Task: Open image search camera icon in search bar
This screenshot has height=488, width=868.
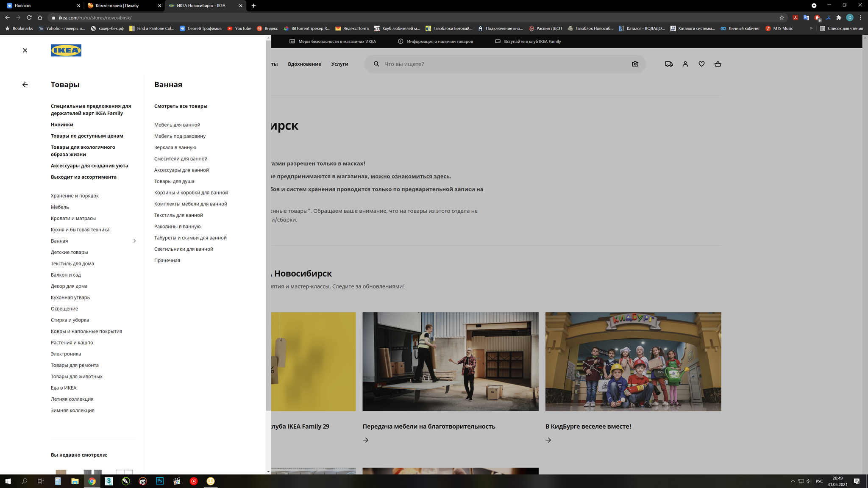Action: click(x=635, y=64)
